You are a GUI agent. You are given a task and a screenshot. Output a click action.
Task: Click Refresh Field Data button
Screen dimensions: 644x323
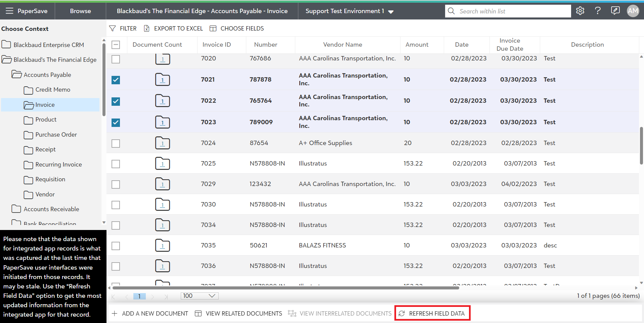432,313
